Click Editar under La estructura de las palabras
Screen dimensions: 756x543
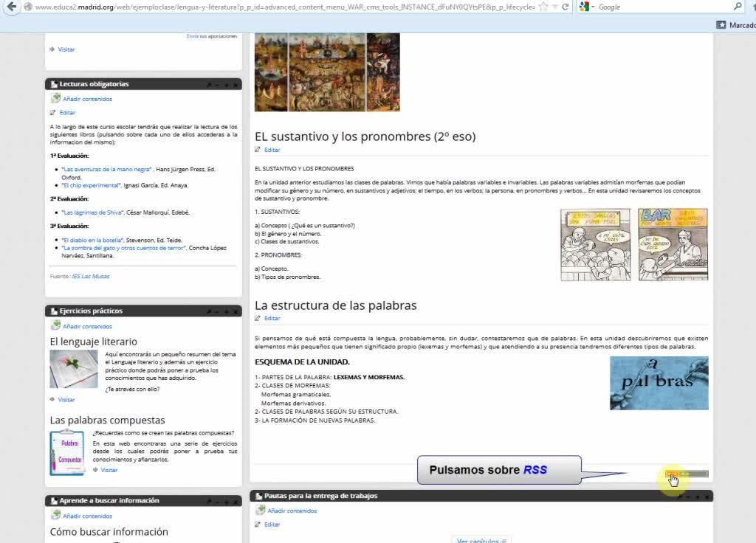[272, 319]
